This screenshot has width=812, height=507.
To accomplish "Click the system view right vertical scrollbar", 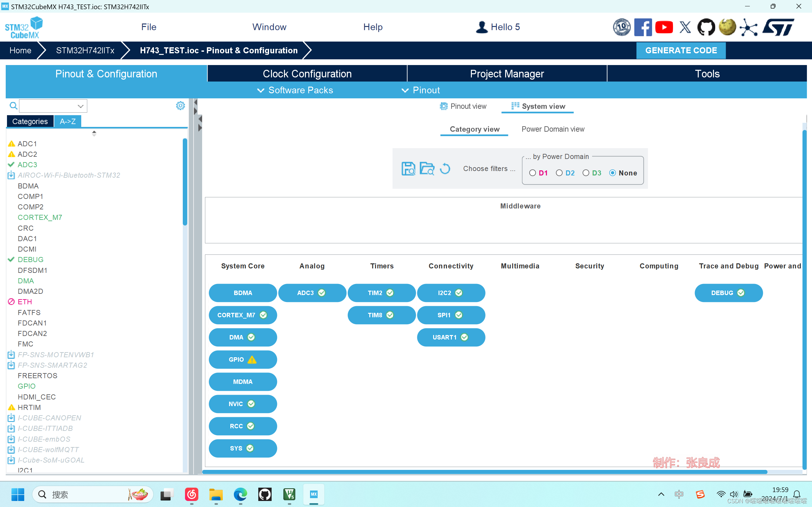I will (x=804, y=300).
